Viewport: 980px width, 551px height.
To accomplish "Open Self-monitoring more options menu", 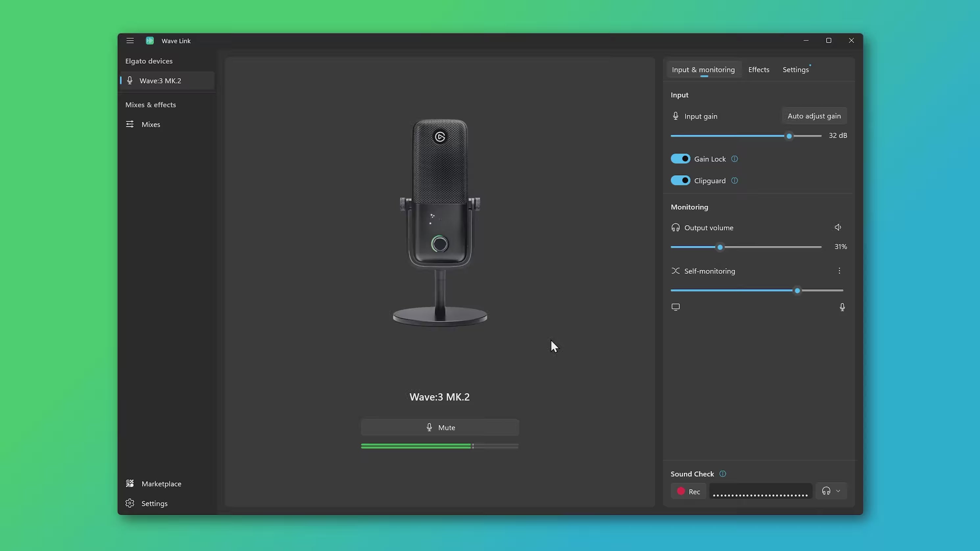I will 839,271.
